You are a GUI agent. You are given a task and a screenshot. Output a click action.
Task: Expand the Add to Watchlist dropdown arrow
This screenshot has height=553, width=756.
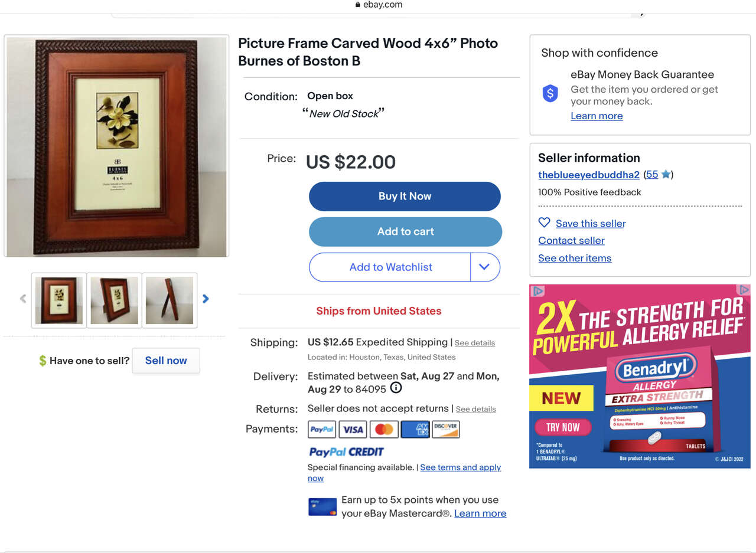484,267
